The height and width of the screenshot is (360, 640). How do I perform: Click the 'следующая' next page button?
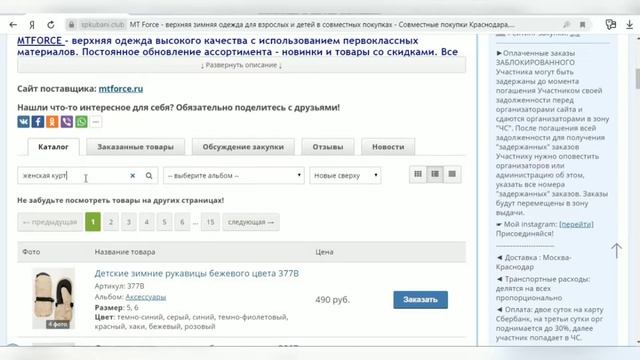coord(251,222)
